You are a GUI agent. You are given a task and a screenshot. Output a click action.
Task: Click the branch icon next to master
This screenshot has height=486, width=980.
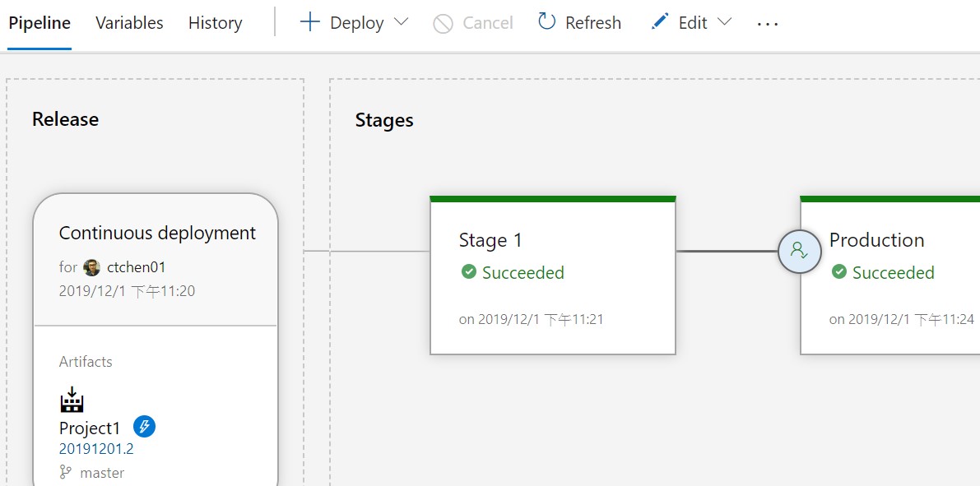pyautogui.click(x=65, y=471)
